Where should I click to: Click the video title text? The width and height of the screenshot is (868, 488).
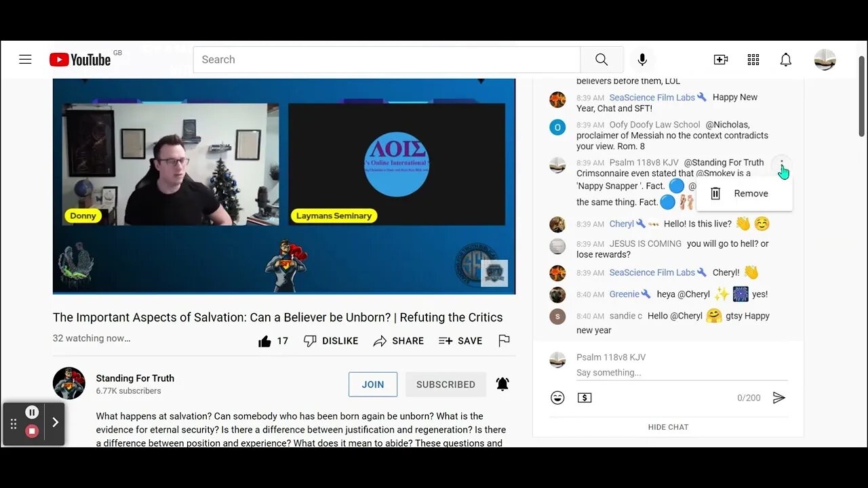[x=278, y=317]
